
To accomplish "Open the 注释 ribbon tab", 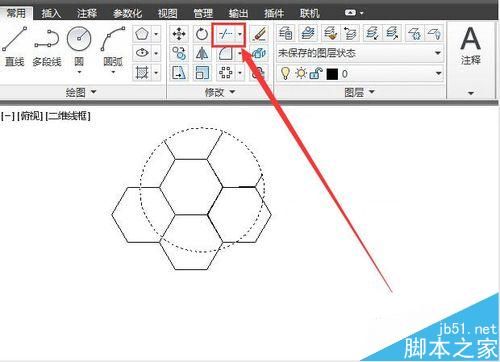I will [87, 13].
